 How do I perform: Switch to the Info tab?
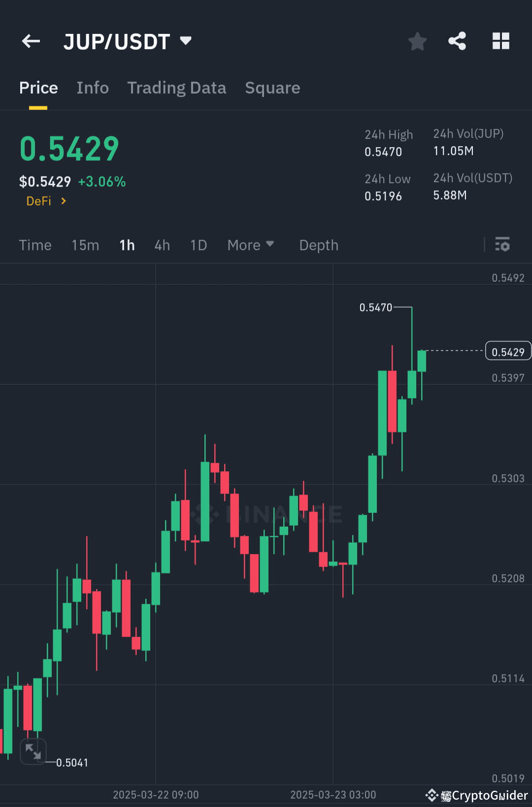click(x=92, y=87)
